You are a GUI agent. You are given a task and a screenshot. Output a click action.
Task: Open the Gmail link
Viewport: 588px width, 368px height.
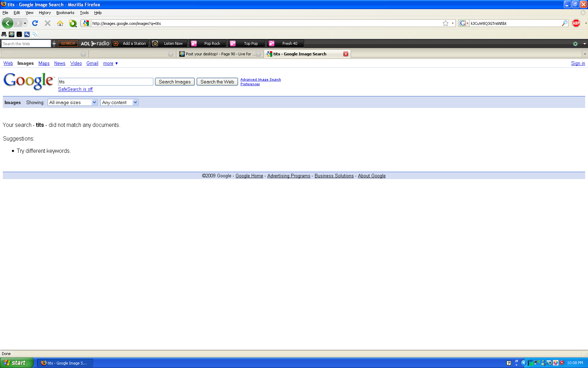point(92,63)
